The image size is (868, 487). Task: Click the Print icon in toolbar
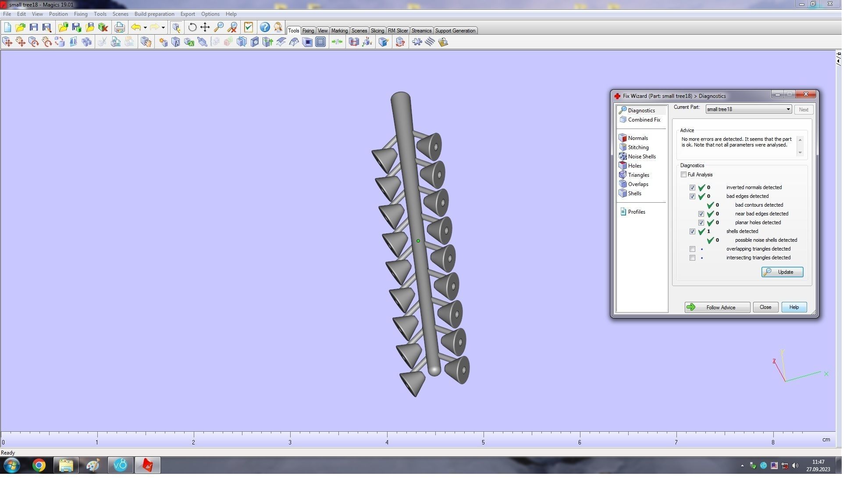pos(119,27)
